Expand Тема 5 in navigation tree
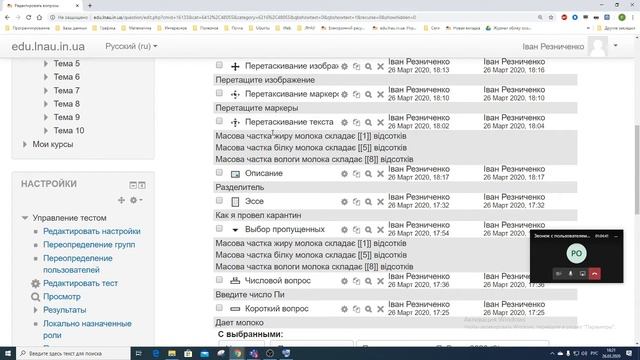Viewport: 640px width, 360px height. coord(46,64)
